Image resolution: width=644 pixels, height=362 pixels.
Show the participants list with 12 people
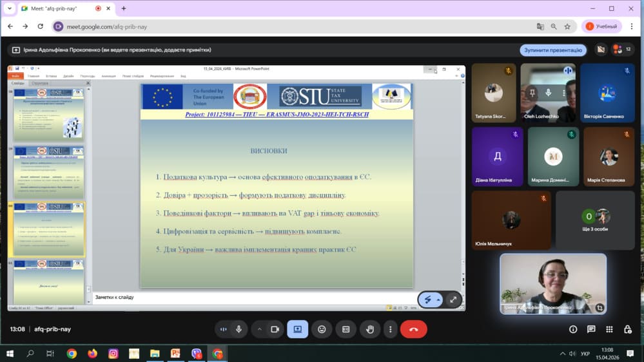[622, 50]
